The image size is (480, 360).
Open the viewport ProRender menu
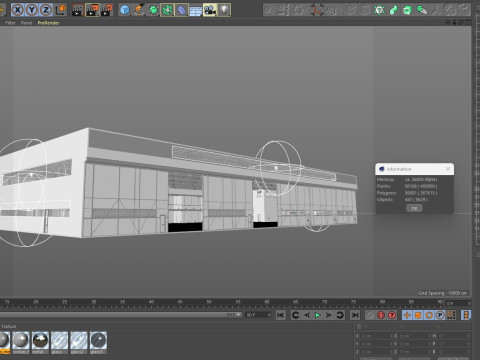48,23
